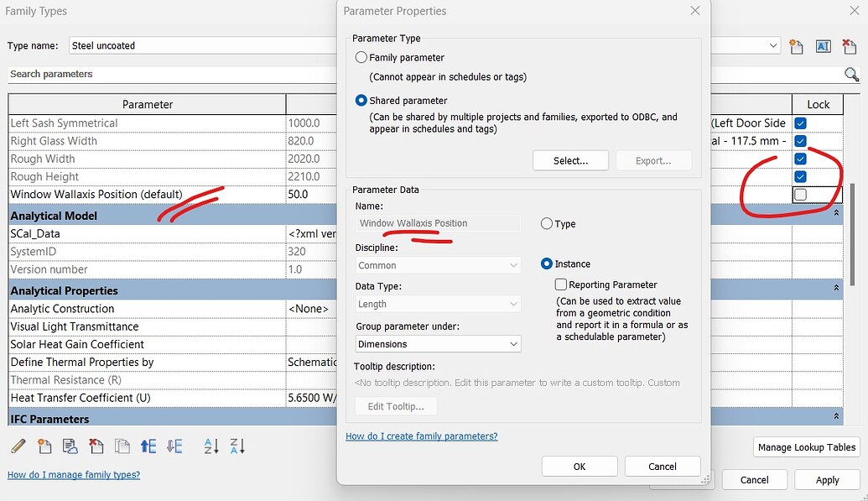Open the How do I manage family types link

73,474
